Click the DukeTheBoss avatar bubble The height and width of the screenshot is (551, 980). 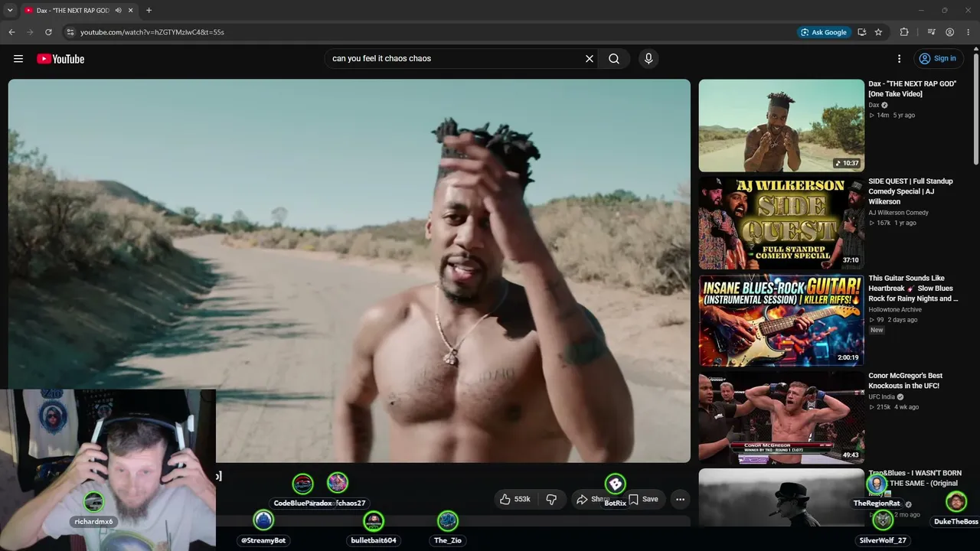click(x=955, y=502)
